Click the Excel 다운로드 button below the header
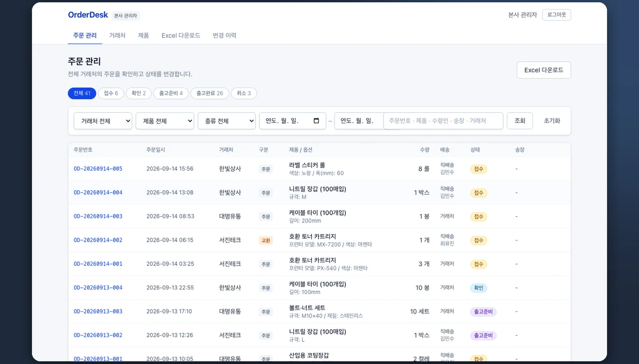This screenshot has height=364, width=639. [544, 70]
